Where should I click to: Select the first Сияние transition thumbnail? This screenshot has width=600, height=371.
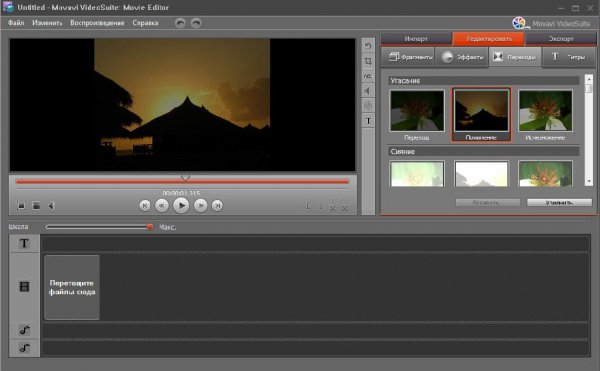tap(417, 174)
